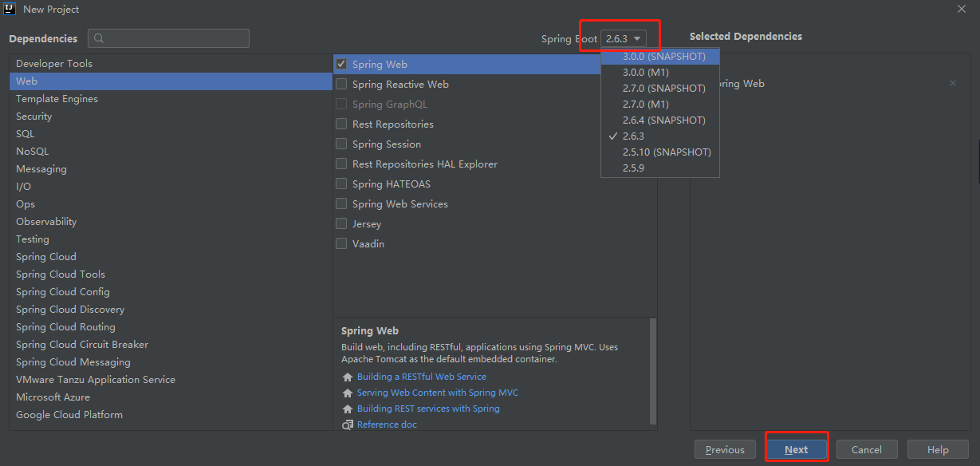Enable the Spring Reactive Web dependency
Viewport: 980px width, 466px height.
341,84
